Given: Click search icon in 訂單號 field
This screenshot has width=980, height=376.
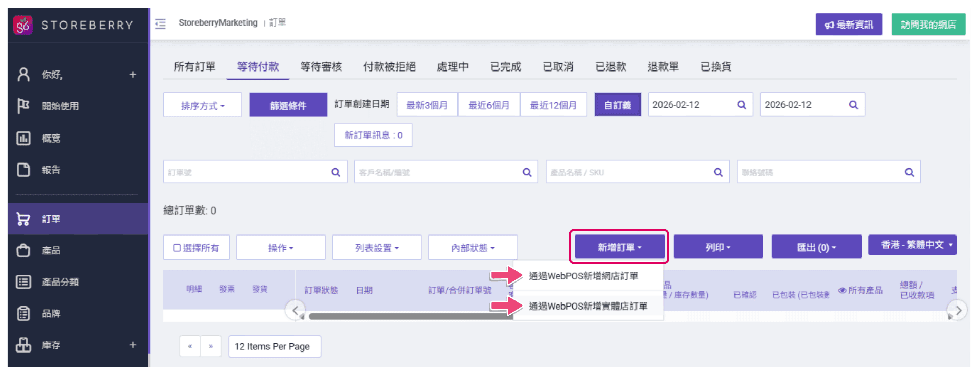Looking at the screenshot, I should point(335,172).
